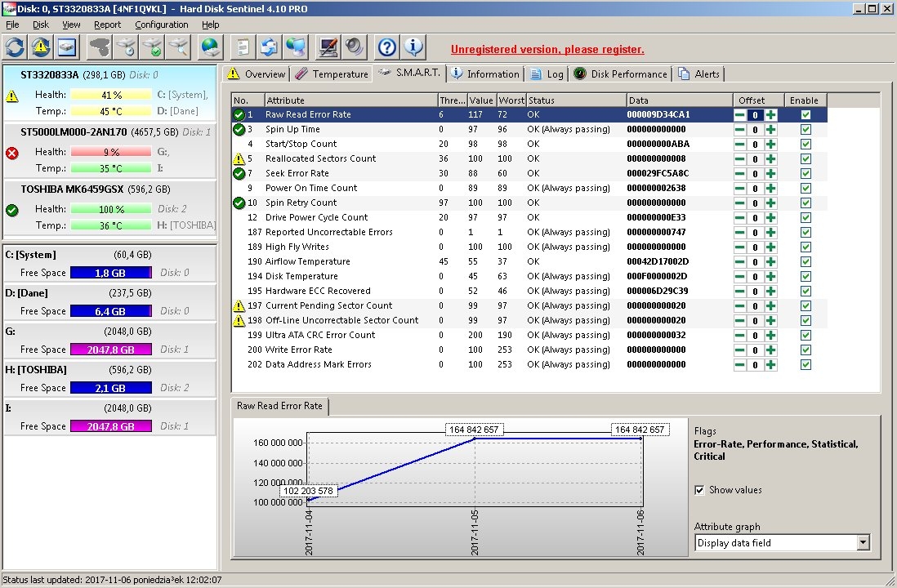Viewport: 897px width, 588px height.
Task: Click green check icon on Seek Error Rate
Action: pos(239,173)
